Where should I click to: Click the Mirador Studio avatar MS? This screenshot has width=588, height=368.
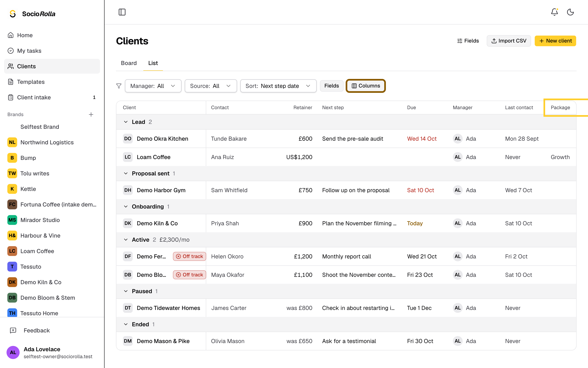tap(12, 220)
